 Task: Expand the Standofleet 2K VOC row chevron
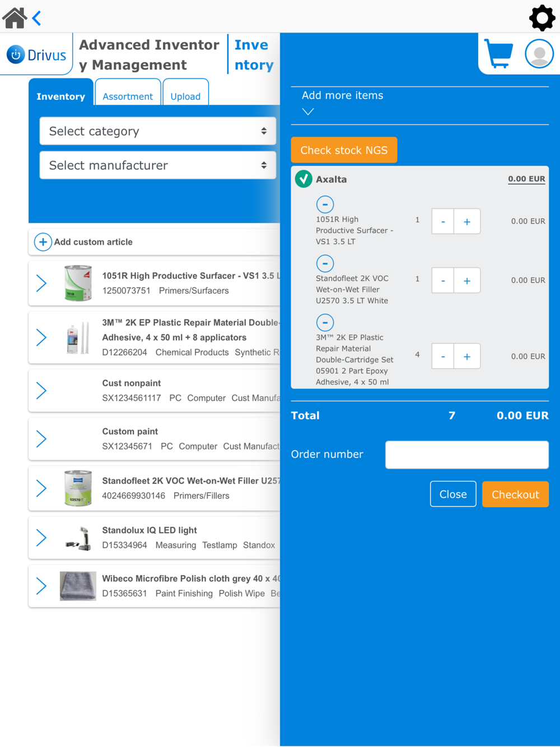tap(41, 488)
